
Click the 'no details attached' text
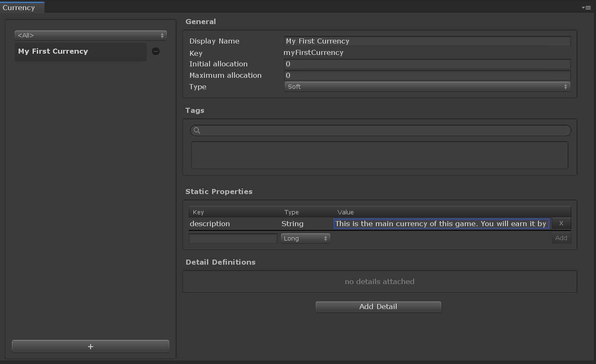[x=380, y=282]
